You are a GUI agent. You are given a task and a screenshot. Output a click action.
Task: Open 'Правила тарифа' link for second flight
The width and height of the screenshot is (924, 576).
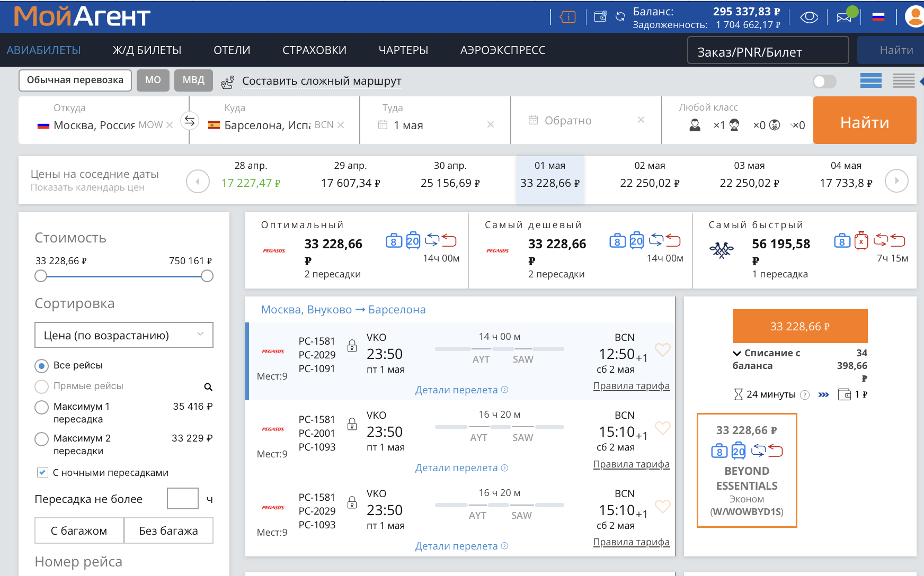point(631,464)
